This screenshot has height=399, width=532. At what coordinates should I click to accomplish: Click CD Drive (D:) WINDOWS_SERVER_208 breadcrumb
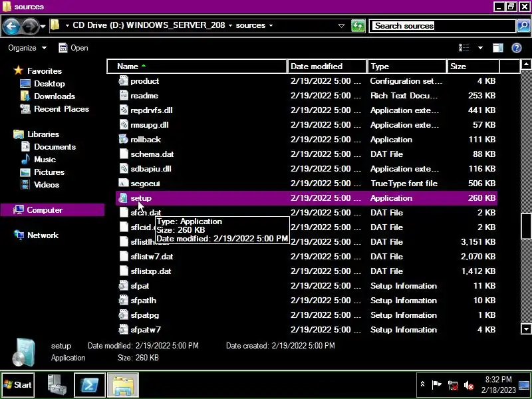coord(148,25)
